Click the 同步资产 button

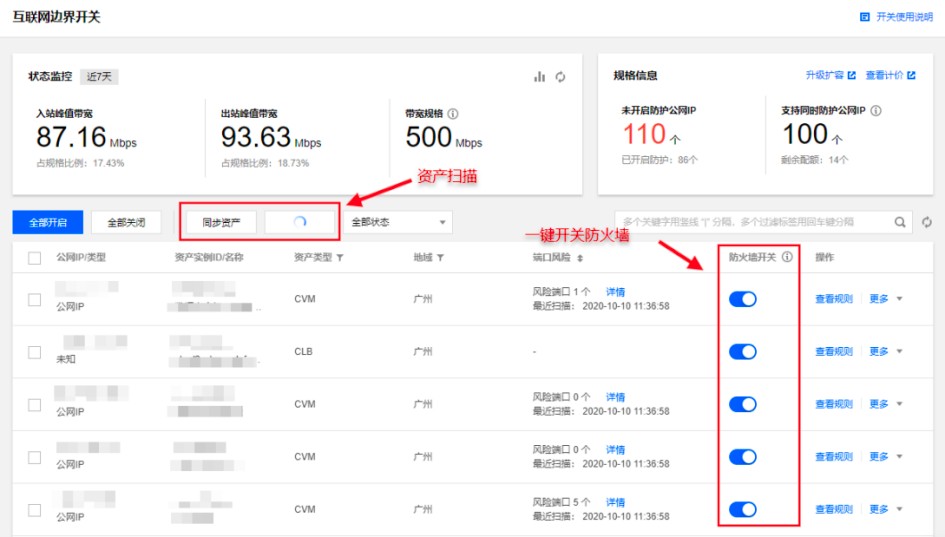coord(221,222)
